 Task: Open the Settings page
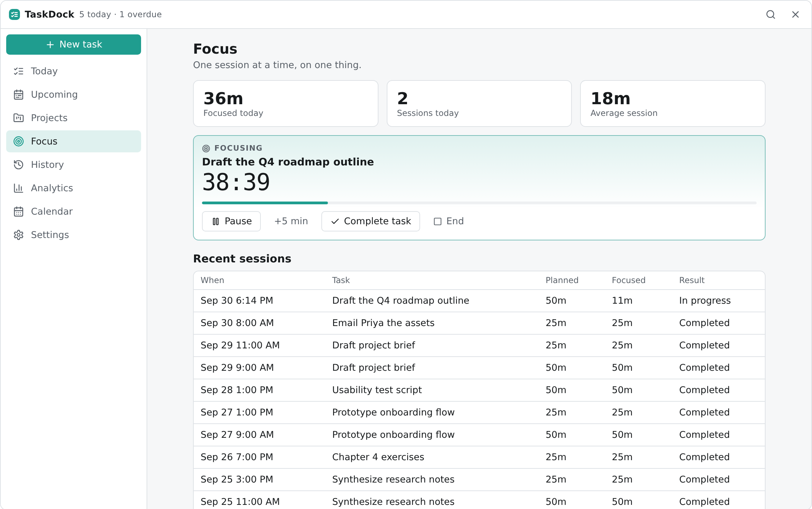[74, 235]
